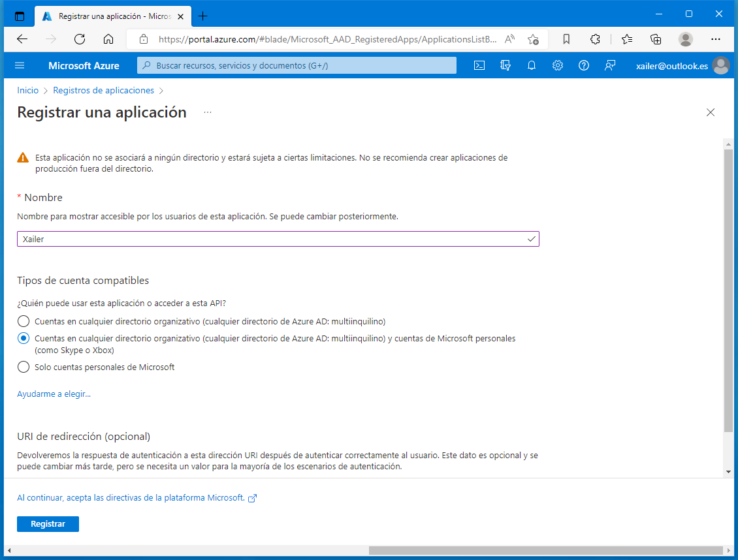Focus the Nombre field containing Xailer

click(278, 239)
